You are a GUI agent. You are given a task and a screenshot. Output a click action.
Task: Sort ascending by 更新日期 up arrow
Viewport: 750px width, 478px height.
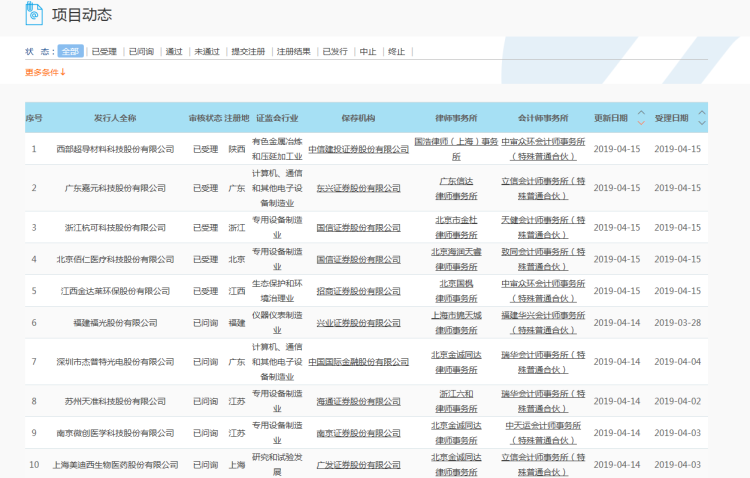pos(641,112)
